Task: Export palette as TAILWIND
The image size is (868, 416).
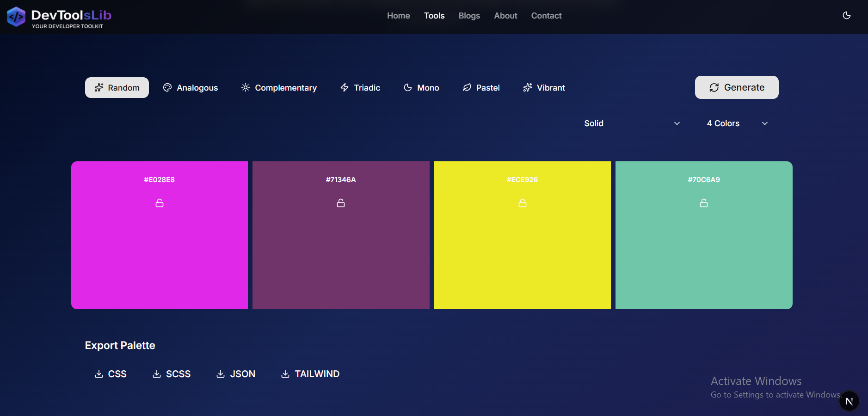Action: point(310,374)
